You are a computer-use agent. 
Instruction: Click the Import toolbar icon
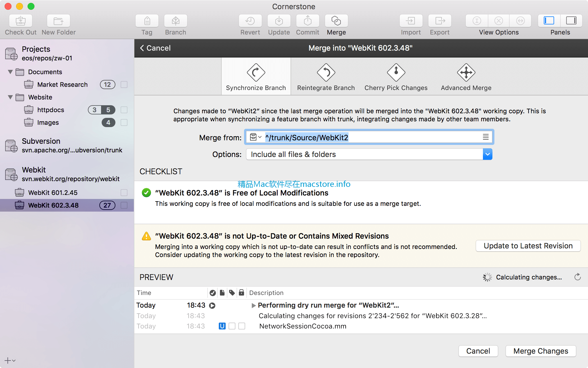[x=411, y=21]
